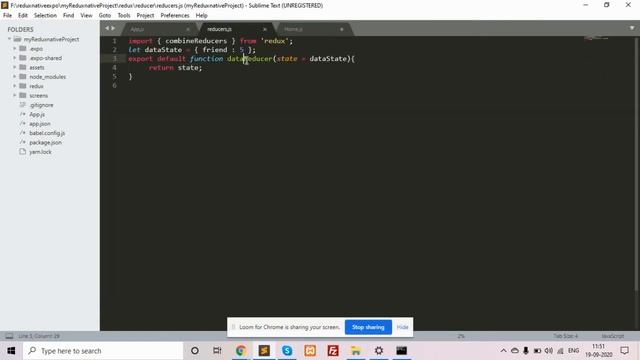
Task: Open XAMPP icon on taskbar
Action: coord(310,351)
